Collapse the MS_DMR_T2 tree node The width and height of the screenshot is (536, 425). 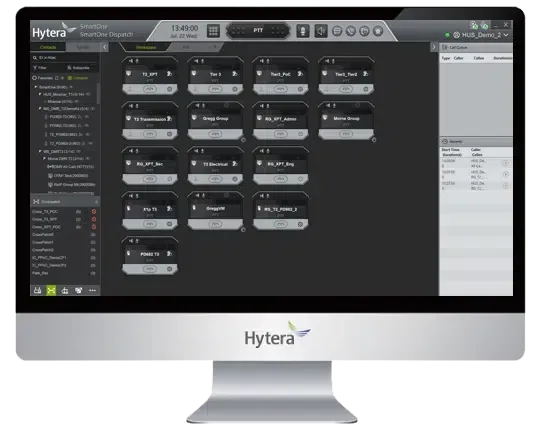[40, 108]
